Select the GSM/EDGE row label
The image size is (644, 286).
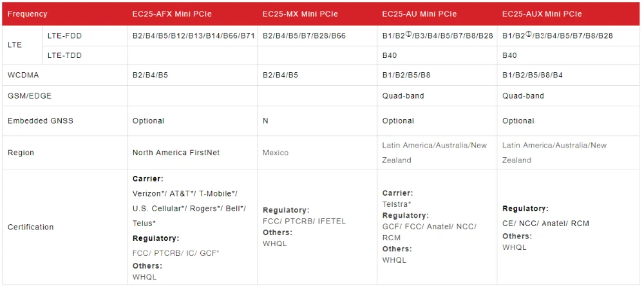click(x=30, y=95)
